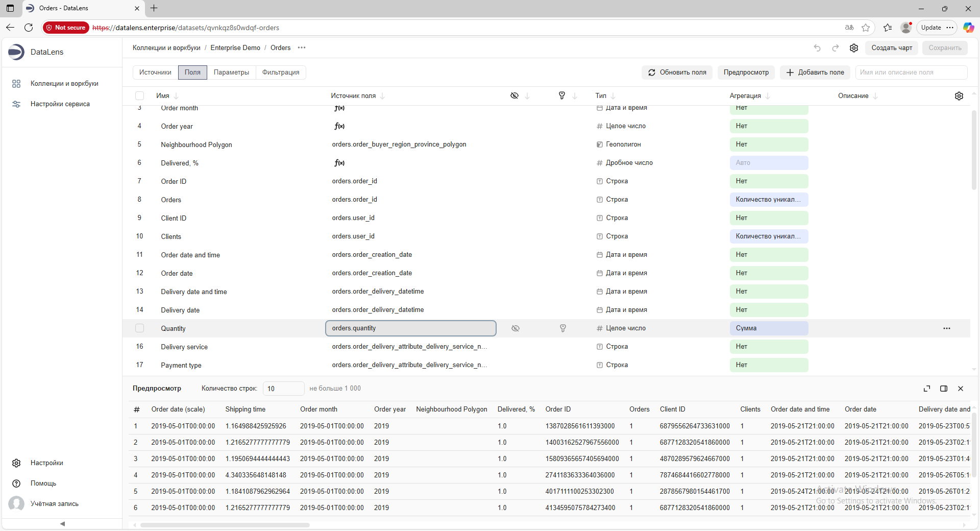Open aggregation dropdown for Orders field
980x531 pixels.
pyautogui.click(x=769, y=200)
